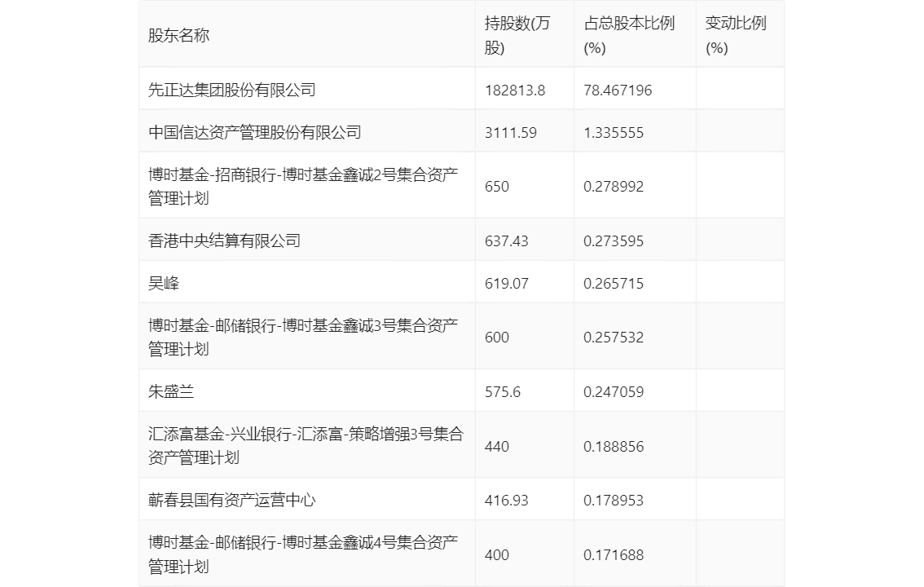Click the percentage value 0.257532
924x587 pixels.
[x=614, y=338]
